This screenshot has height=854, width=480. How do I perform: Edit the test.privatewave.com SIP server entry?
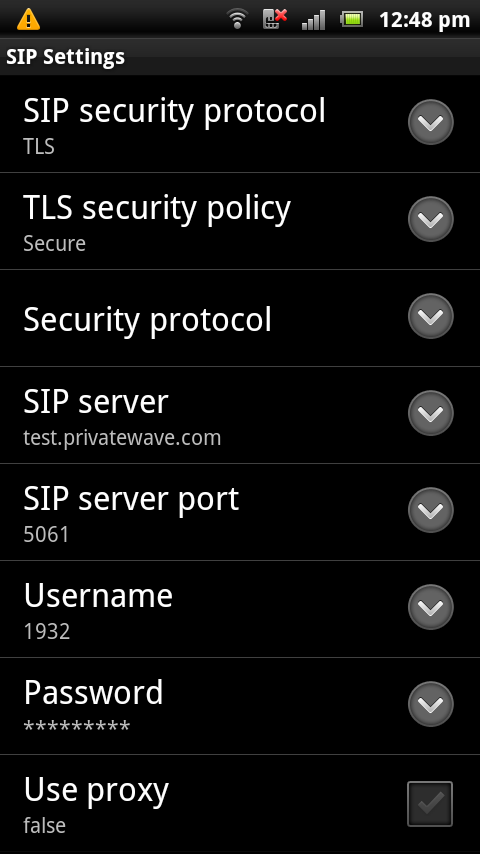(240, 415)
